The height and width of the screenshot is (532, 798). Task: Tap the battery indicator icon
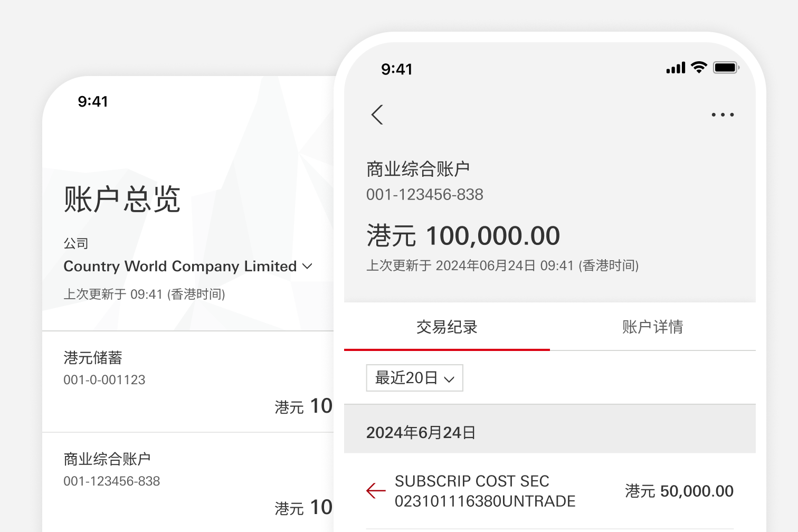point(726,68)
